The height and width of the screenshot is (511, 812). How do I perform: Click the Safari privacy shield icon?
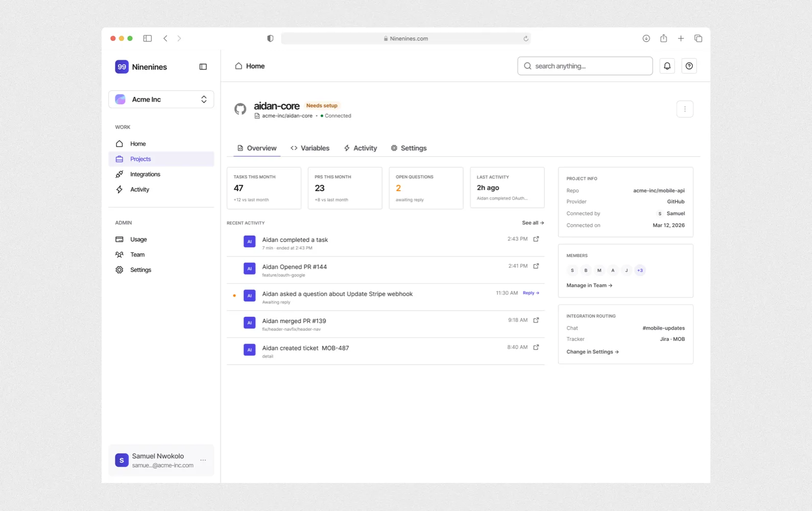(270, 38)
